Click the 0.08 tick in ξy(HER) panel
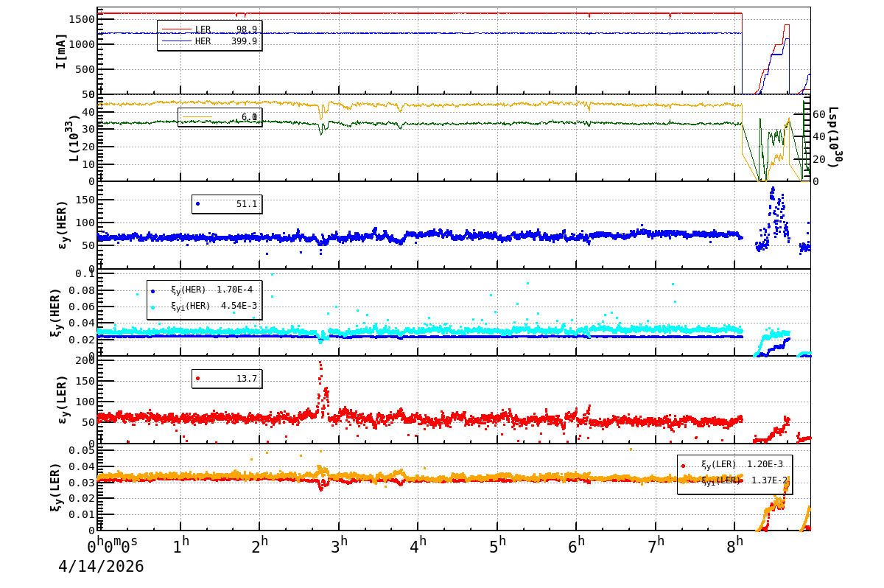This screenshot has width=884, height=588. point(83,290)
